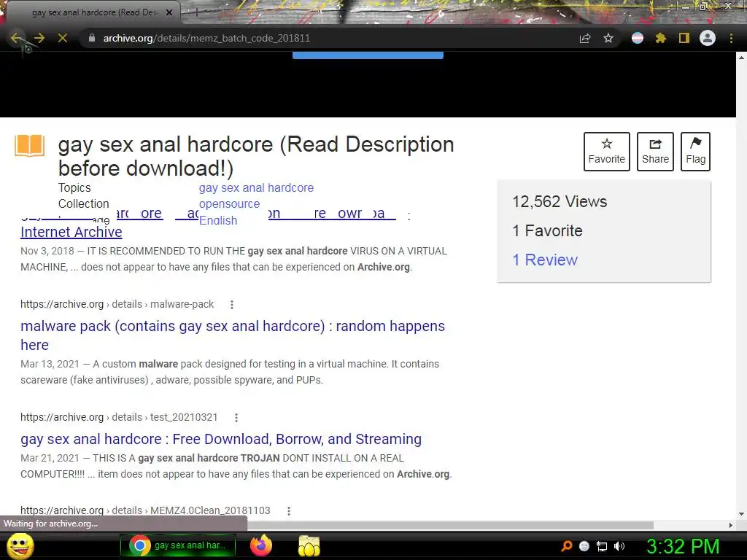
Task: Click the 3:32 PM taskbar clock
Action: click(683, 547)
